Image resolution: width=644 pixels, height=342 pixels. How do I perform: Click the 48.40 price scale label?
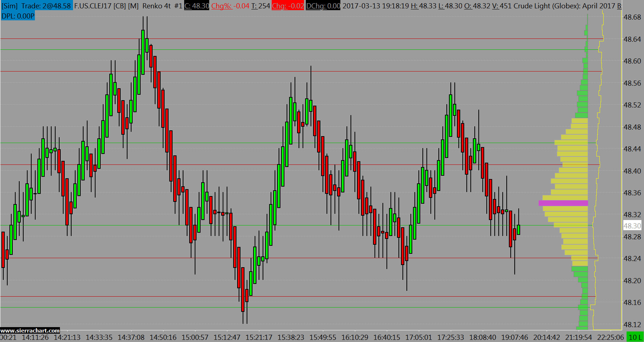click(x=632, y=171)
